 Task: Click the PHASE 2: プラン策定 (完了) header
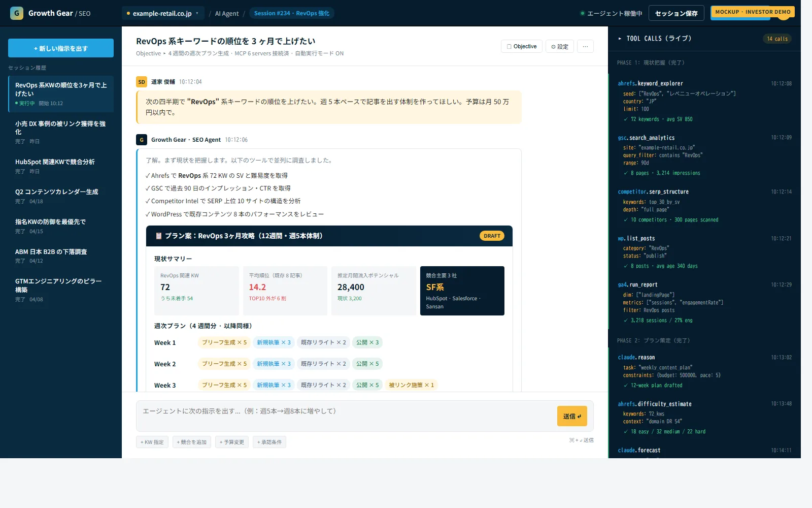tap(653, 340)
